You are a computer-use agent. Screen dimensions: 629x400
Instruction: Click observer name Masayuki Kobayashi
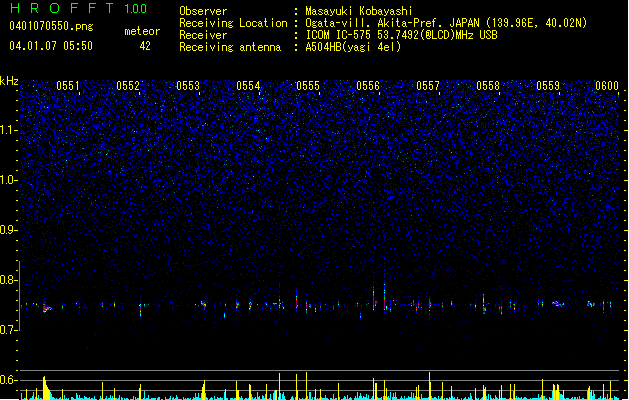[x=359, y=11]
